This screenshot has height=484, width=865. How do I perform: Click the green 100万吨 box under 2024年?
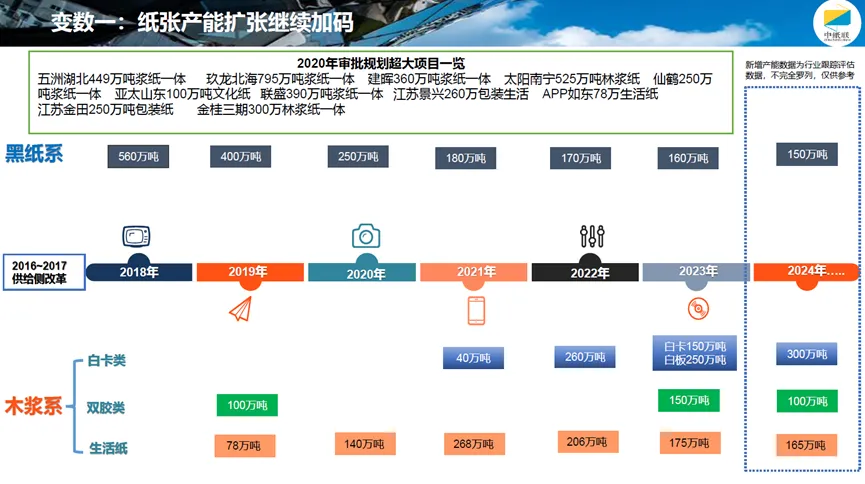pos(807,401)
